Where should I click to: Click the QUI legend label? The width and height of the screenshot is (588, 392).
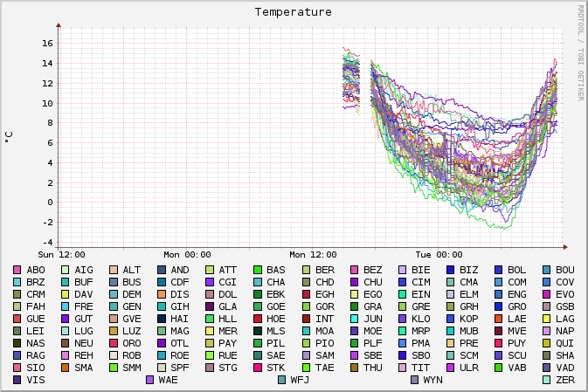pyautogui.click(x=565, y=343)
